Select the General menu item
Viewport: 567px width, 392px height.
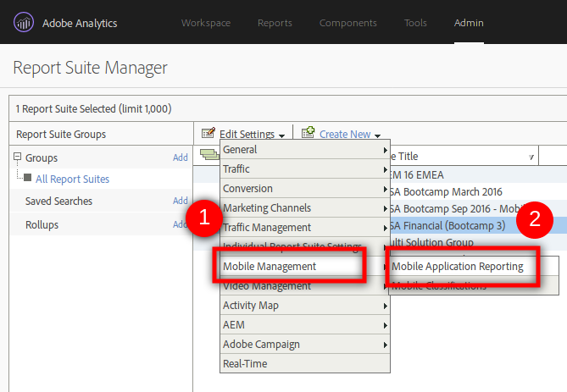305,149
